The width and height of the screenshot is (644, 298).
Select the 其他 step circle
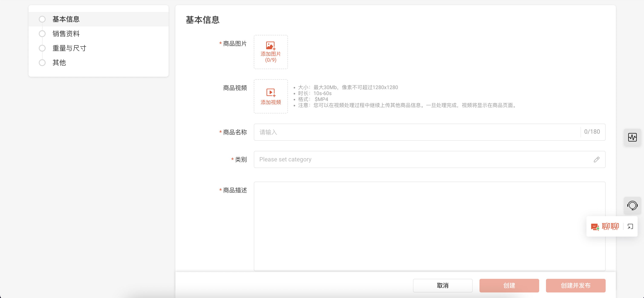42,62
